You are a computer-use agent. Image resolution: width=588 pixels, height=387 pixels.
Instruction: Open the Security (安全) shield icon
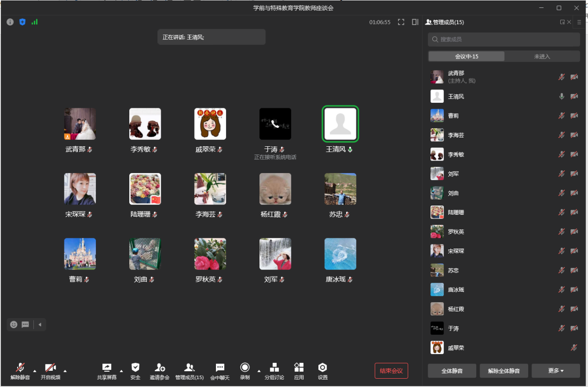click(x=135, y=368)
